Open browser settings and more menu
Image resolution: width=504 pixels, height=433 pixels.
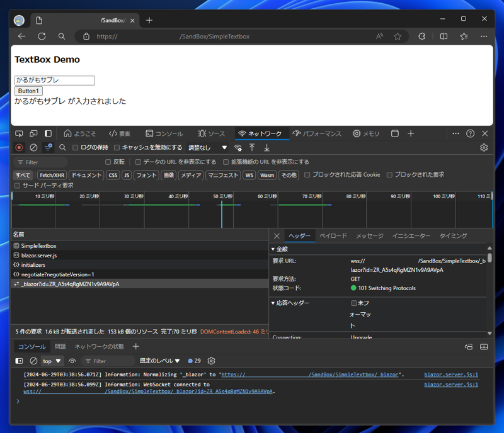(484, 37)
